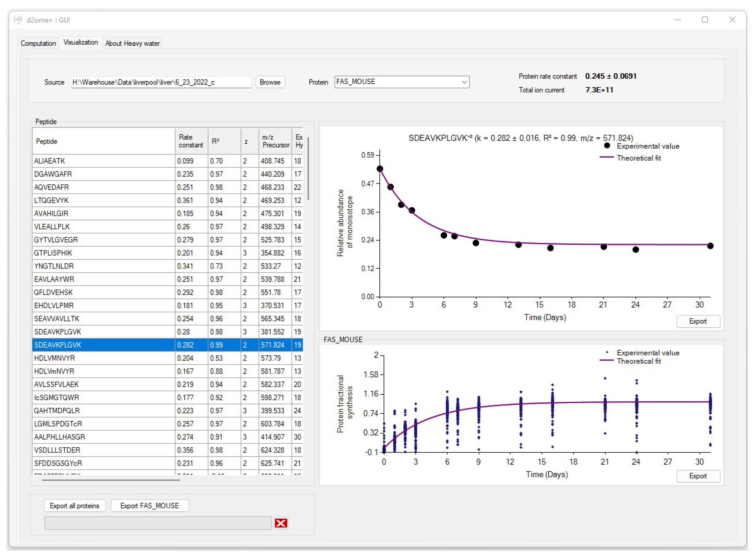Click the Export FAS_MOUSE button
This screenshot has height=556, width=756.
point(150,506)
